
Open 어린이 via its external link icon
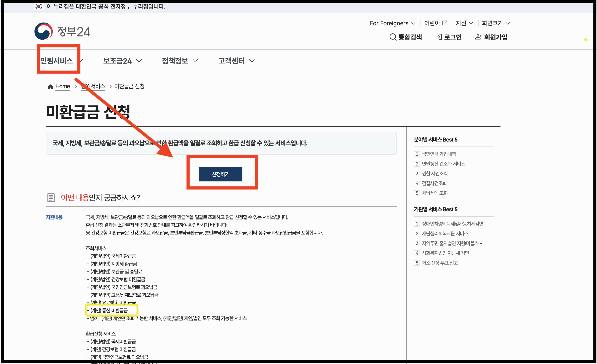(x=445, y=23)
